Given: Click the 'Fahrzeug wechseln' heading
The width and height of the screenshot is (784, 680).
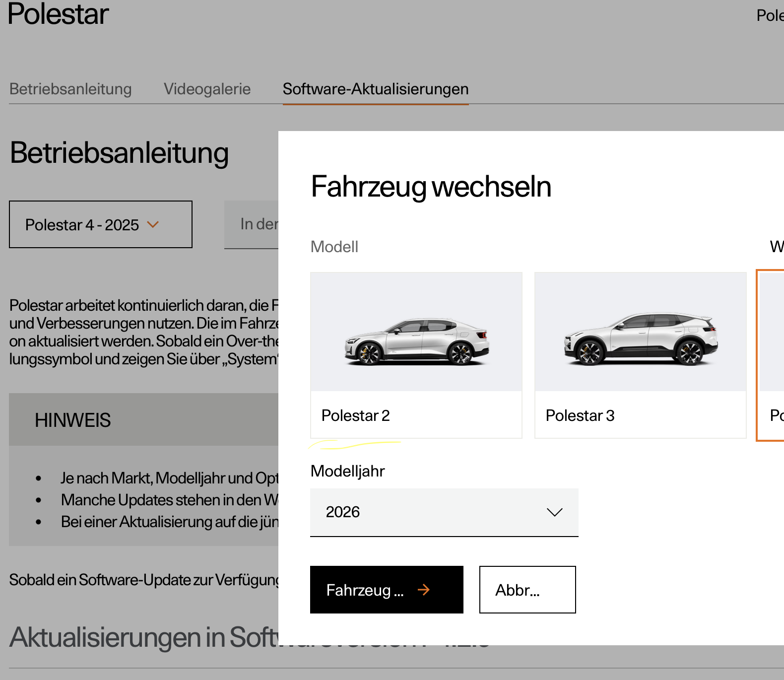Looking at the screenshot, I should [431, 187].
